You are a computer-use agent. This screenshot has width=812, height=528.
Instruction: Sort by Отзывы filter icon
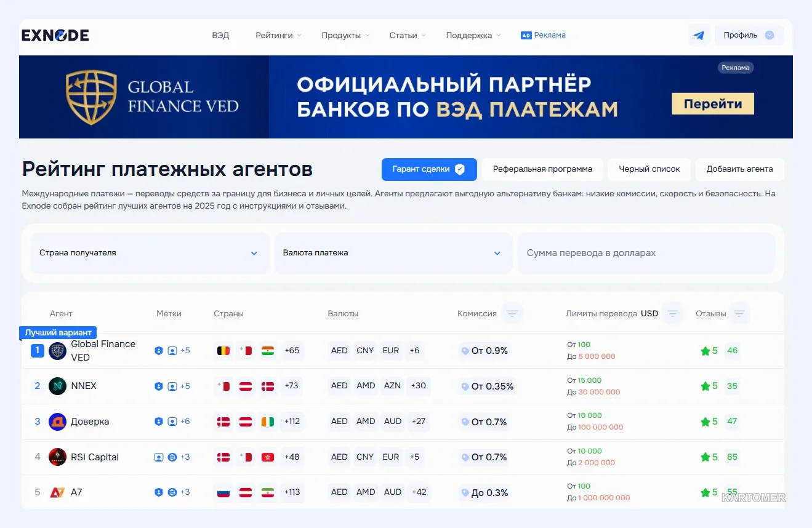point(739,313)
